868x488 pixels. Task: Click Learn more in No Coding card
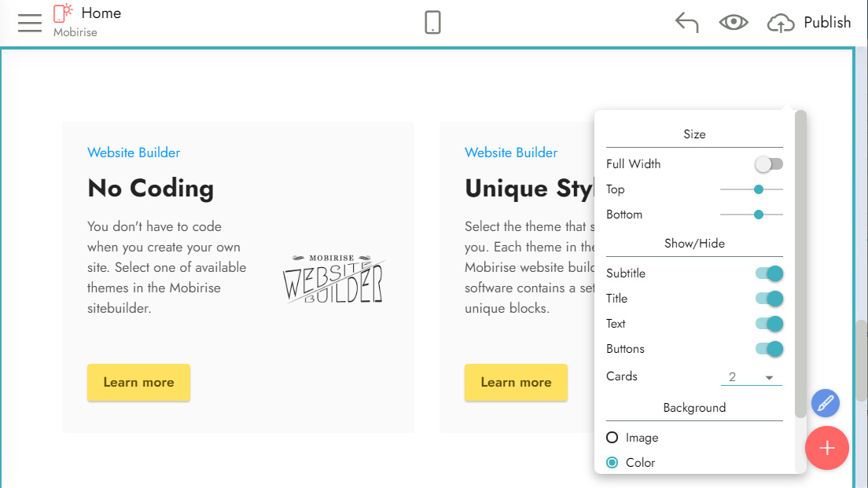(138, 383)
